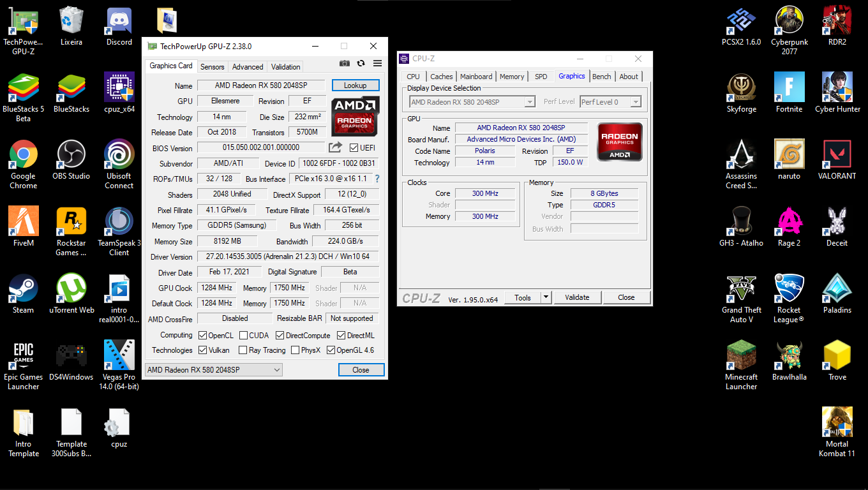868x490 pixels.
Task: Toggle the Ray Tracing checkbox
Action: [243, 350]
